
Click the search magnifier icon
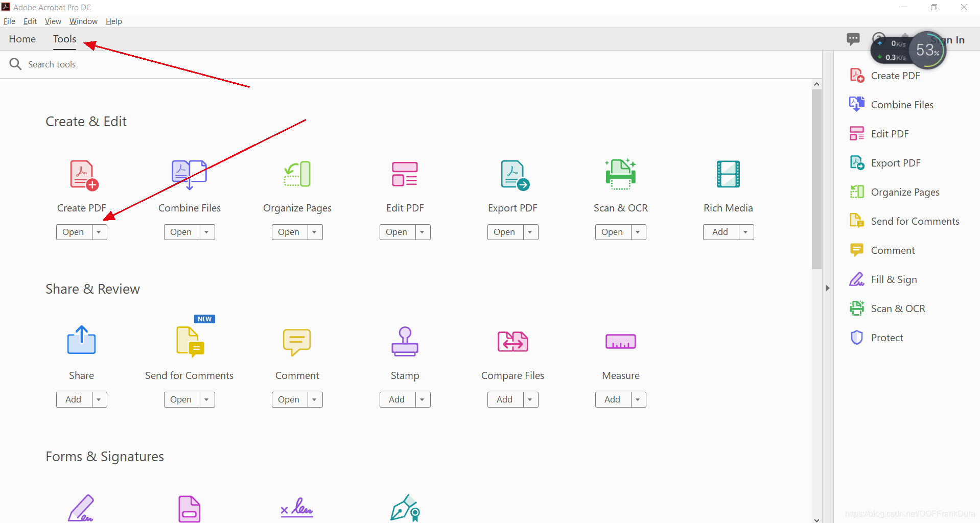pyautogui.click(x=15, y=64)
